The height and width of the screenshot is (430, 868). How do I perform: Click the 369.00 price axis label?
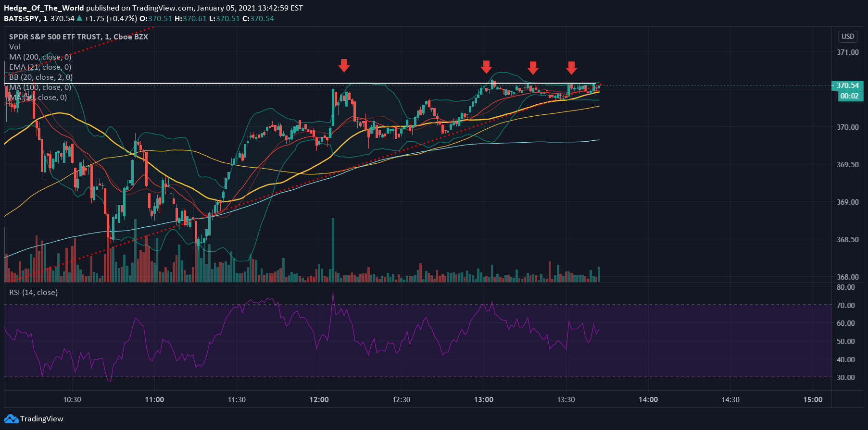(x=847, y=202)
